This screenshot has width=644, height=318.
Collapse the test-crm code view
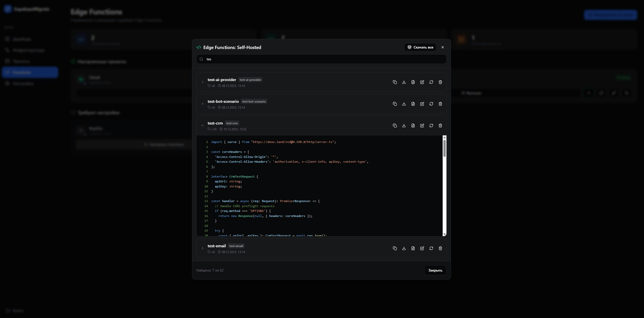click(202, 126)
